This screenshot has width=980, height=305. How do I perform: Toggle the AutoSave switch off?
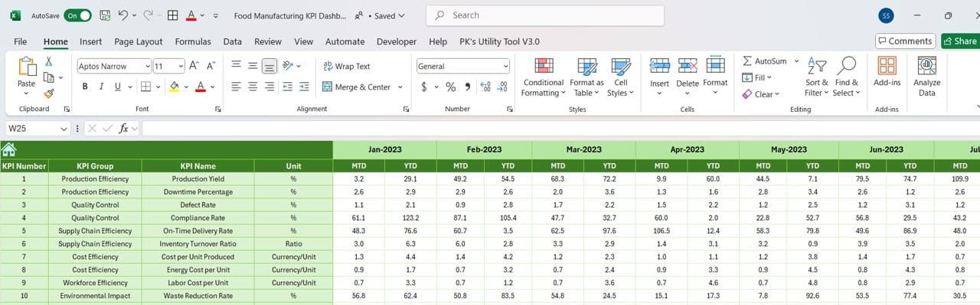(x=77, y=15)
